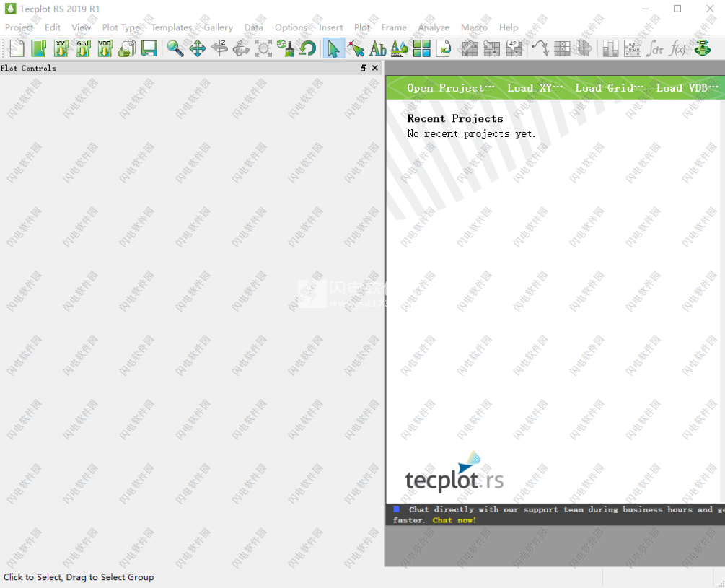Activate the green arrow Selector tool
The width and height of the screenshot is (725, 588).
[x=333, y=48]
